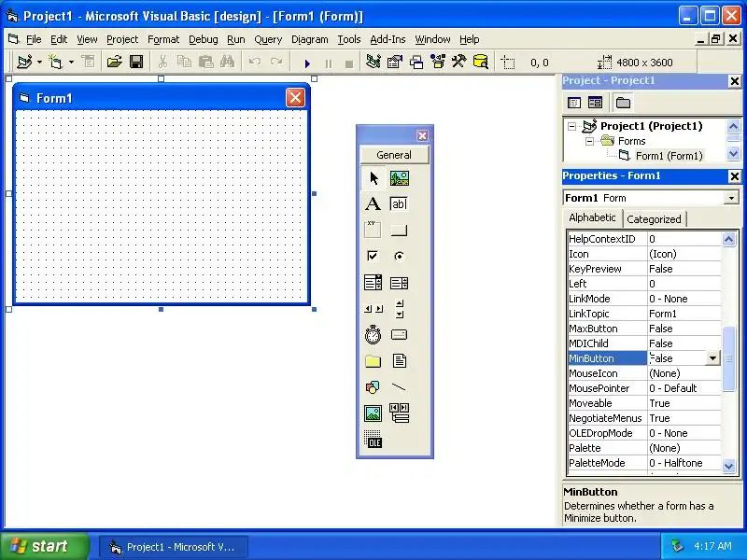Click View Code in Project panel
Image resolution: width=747 pixels, height=560 pixels.
coord(574,103)
